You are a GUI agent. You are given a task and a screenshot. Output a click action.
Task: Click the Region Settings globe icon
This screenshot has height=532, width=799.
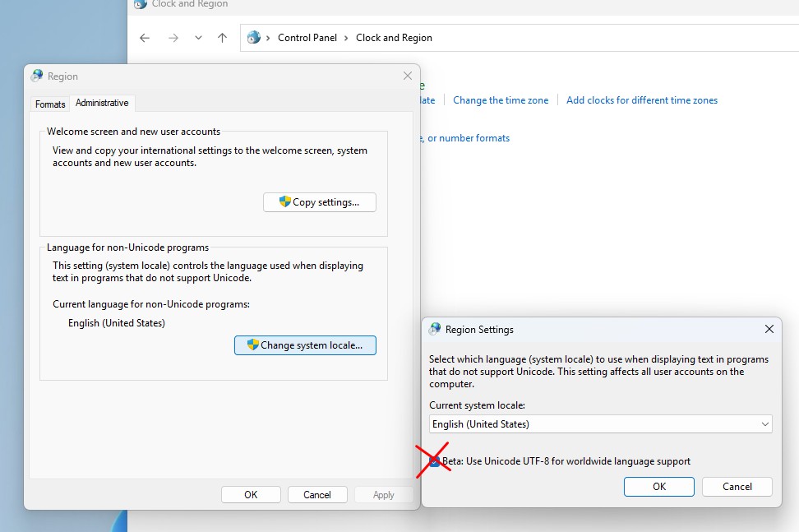coord(435,330)
